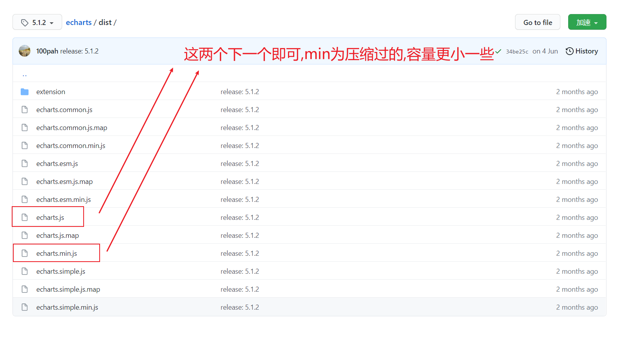Open echarts.simple.js.map file
The height and width of the screenshot is (337, 644).
tap(68, 289)
